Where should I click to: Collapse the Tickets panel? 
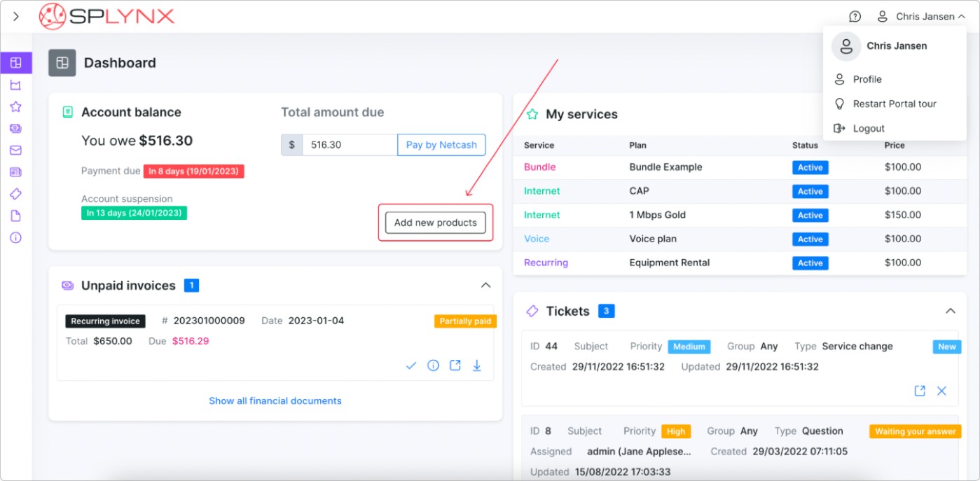click(951, 310)
